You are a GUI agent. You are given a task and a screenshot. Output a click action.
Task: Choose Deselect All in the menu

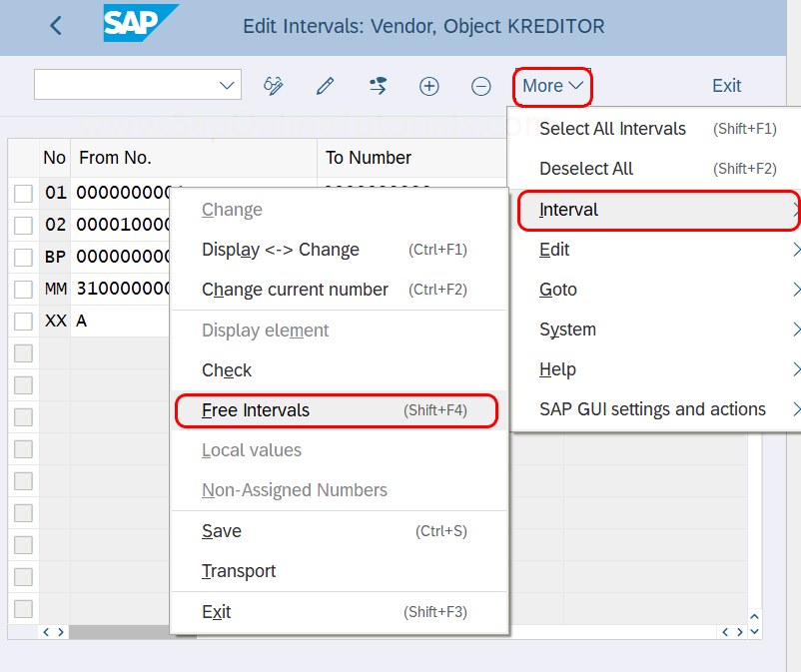(x=656, y=169)
